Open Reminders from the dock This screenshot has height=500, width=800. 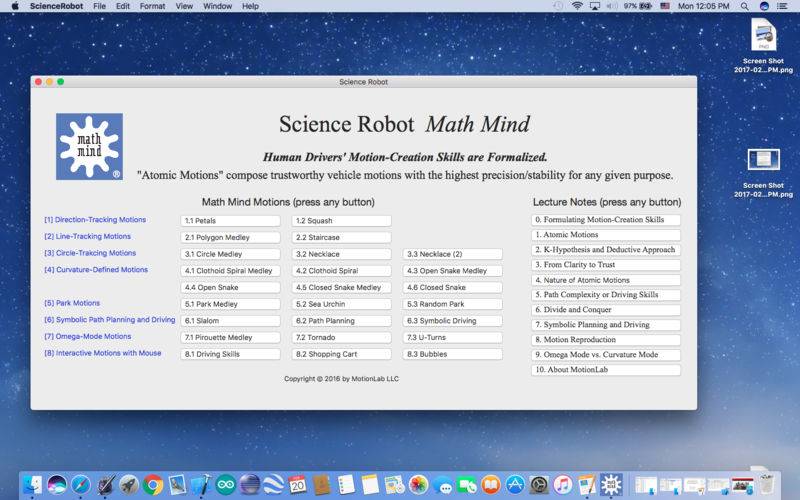(x=346, y=485)
